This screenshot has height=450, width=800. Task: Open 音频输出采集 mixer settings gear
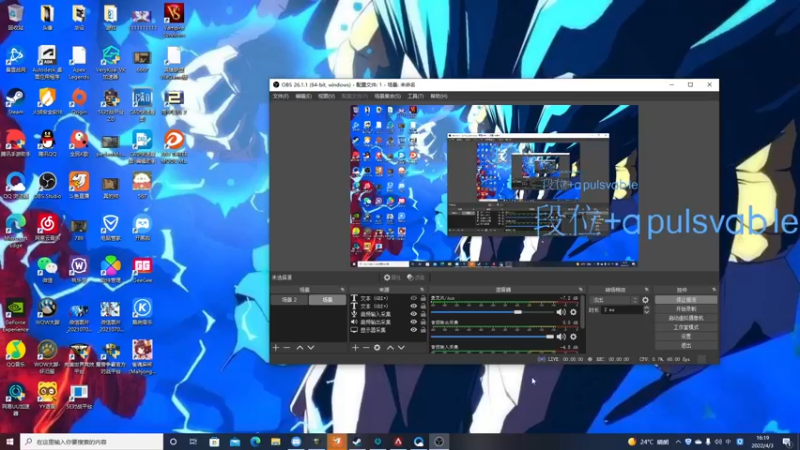click(573, 337)
